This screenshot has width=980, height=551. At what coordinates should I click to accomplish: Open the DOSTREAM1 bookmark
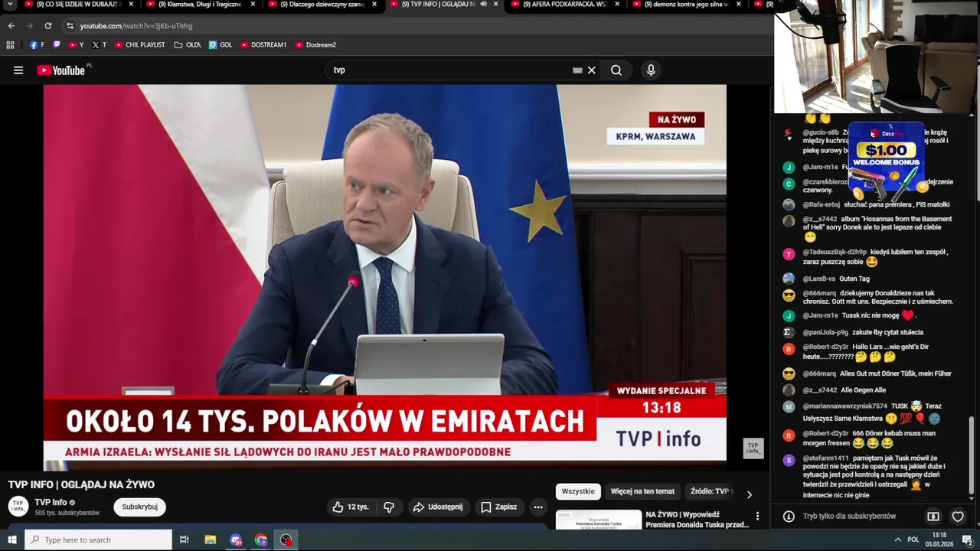pos(263,45)
